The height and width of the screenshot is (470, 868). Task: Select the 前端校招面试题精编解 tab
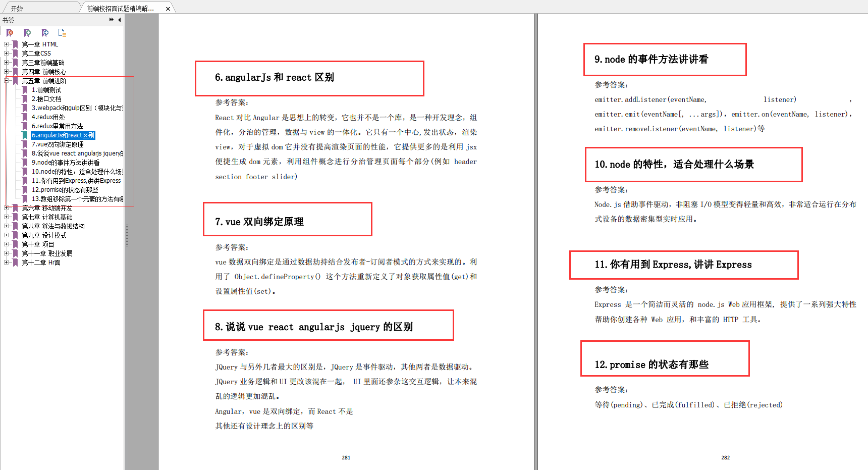pyautogui.click(x=121, y=9)
